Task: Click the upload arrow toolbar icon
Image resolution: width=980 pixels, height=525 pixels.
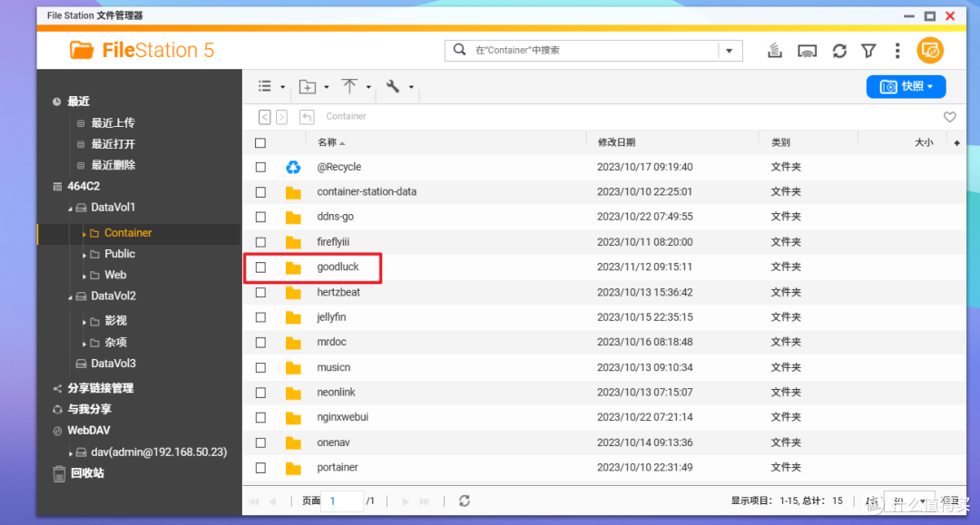Action: click(x=349, y=86)
